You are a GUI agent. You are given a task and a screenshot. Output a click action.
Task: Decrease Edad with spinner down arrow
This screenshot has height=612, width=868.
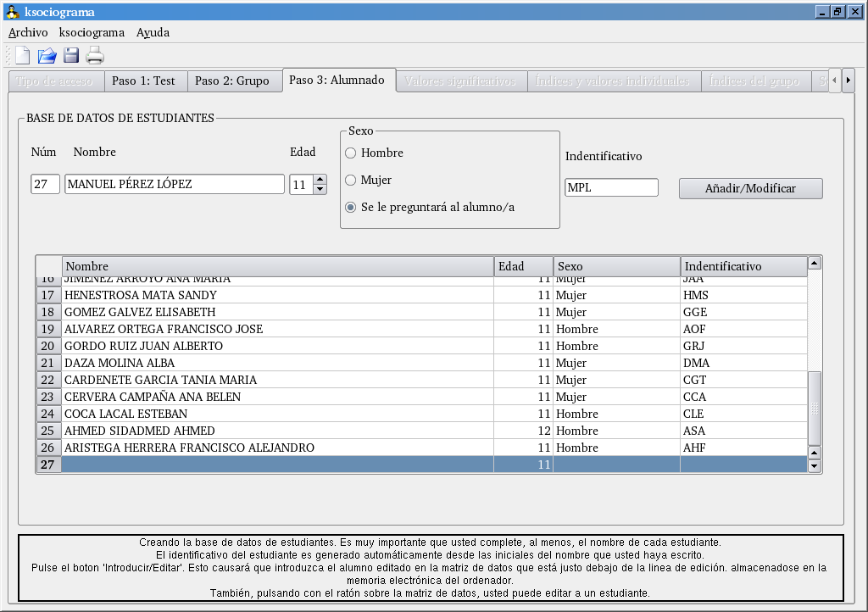(x=320, y=189)
